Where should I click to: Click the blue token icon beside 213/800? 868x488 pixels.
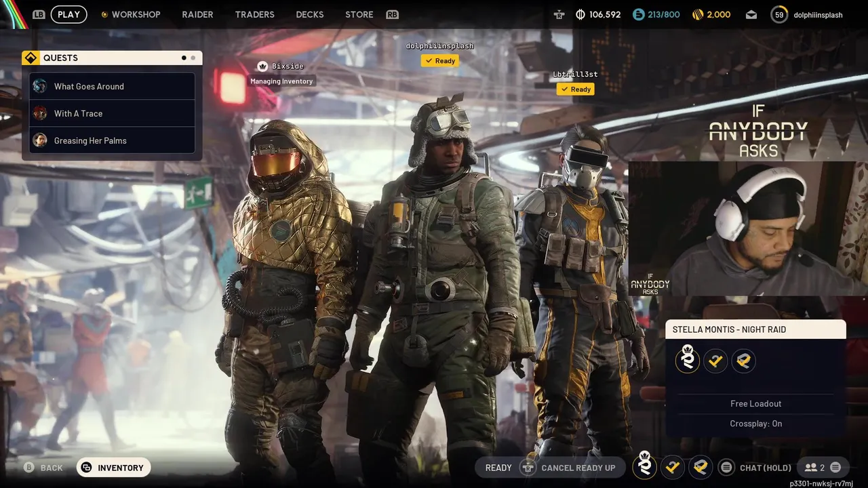coord(638,14)
